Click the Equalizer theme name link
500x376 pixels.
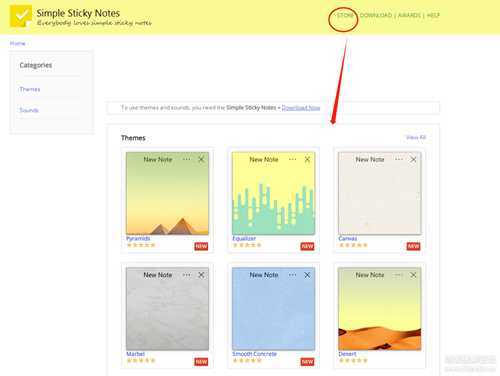click(244, 238)
